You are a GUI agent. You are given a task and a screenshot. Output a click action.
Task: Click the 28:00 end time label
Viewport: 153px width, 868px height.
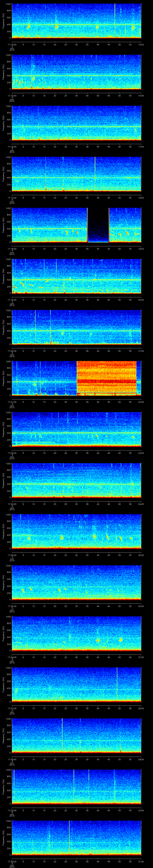point(141,708)
